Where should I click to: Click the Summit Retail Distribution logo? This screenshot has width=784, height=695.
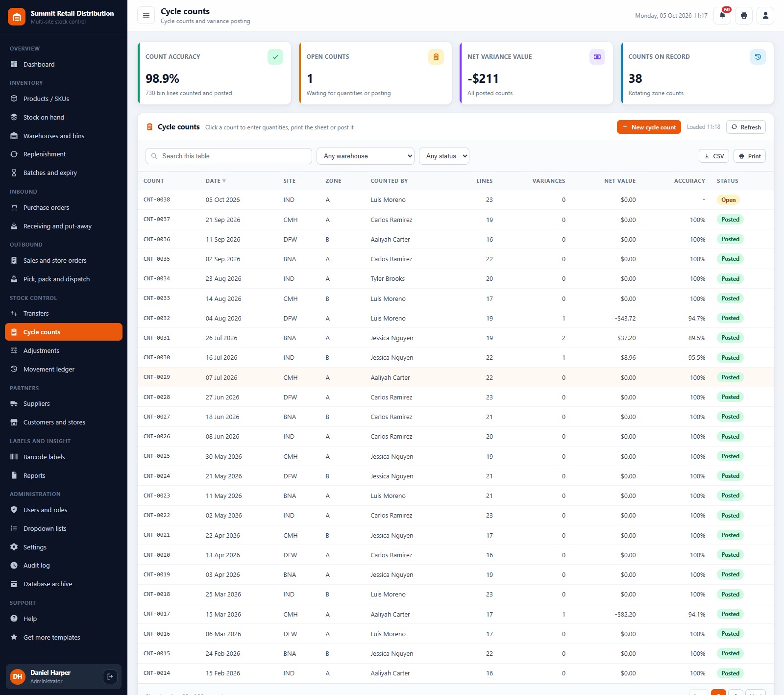point(17,17)
